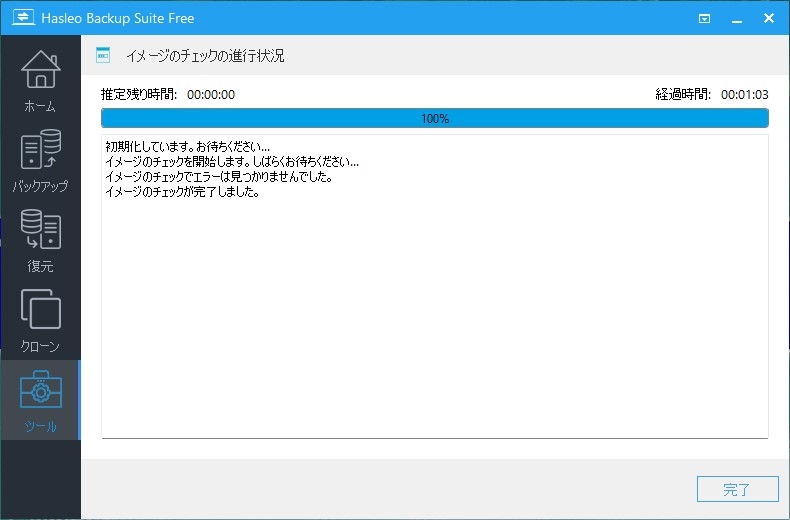Open the 復元 (Restore) sidebar section

tap(40, 240)
